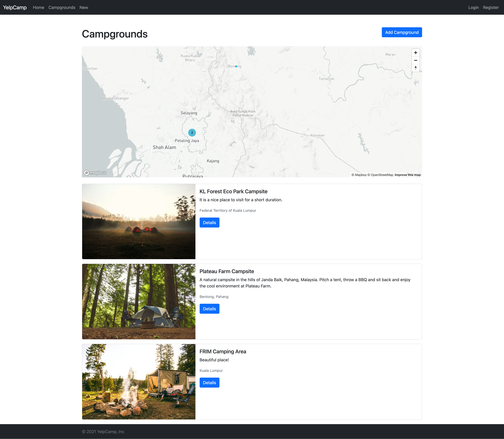Expand the cluster marker labeled 2
504x439 pixels.
point(192,133)
